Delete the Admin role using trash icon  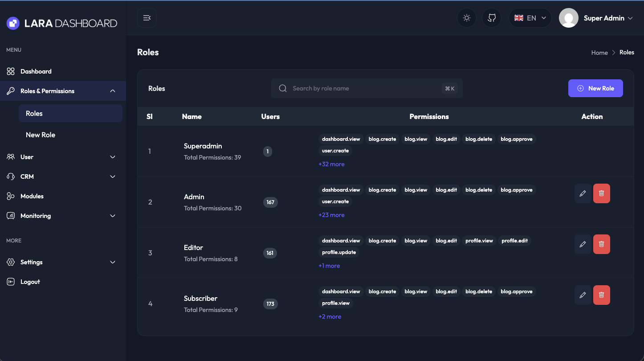point(601,193)
